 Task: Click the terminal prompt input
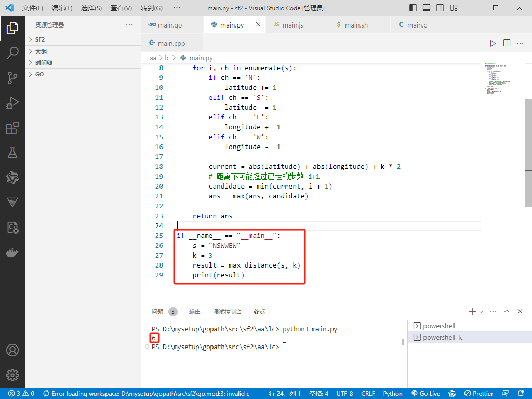tap(284, 347)
